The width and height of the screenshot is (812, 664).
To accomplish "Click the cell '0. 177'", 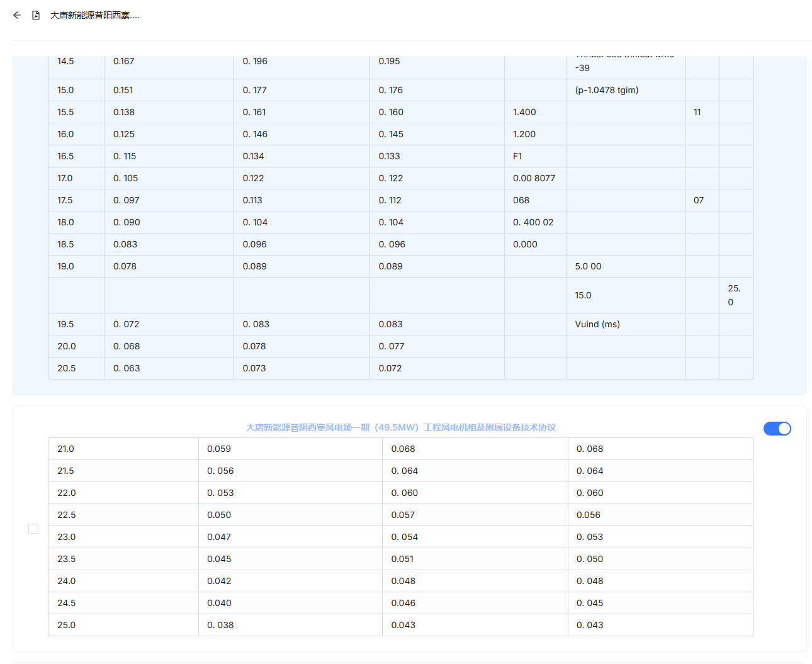I will pyautogui.click(x=302, y=90).
